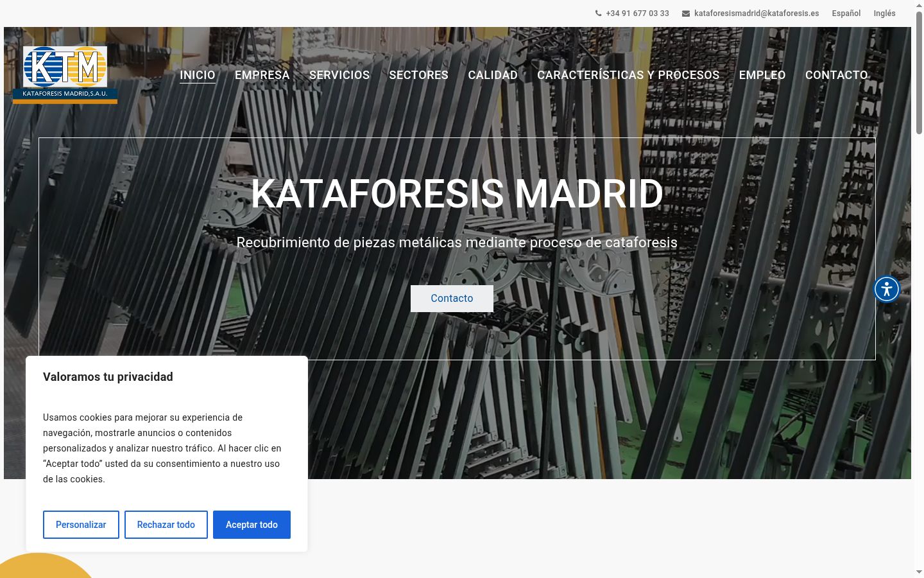This screenshot has height=578, width=924.
Task: Click the KATAFORESIS MADRID heading
Action: (x=457, y=193)
